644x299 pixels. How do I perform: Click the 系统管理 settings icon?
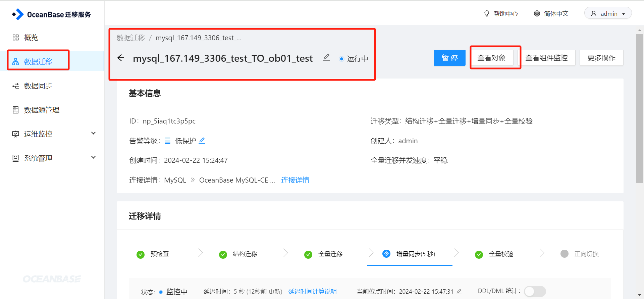[15, 158]
